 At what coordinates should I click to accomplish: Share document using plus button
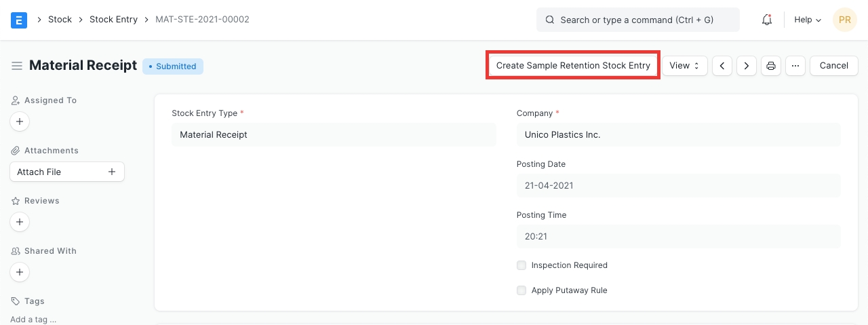[20, 272]
